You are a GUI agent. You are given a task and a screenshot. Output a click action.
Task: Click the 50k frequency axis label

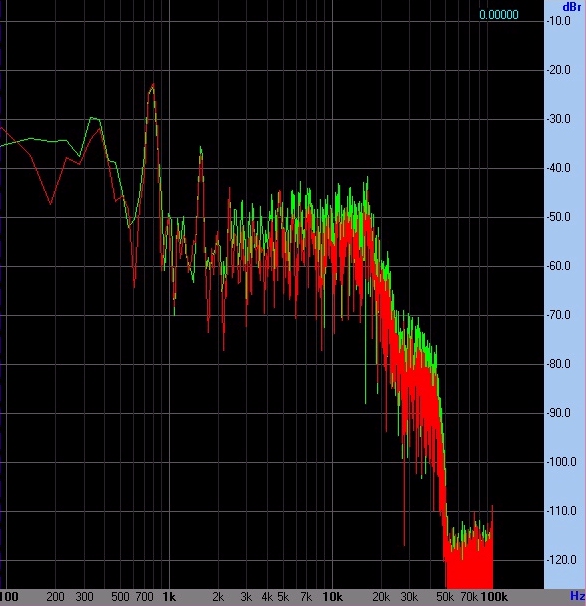click(445, 597)
